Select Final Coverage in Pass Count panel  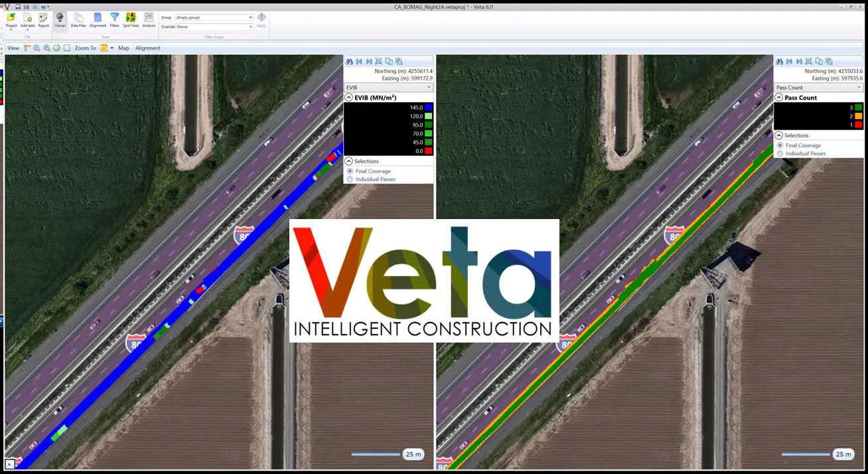pyautogui.click(x=799, y=145)
